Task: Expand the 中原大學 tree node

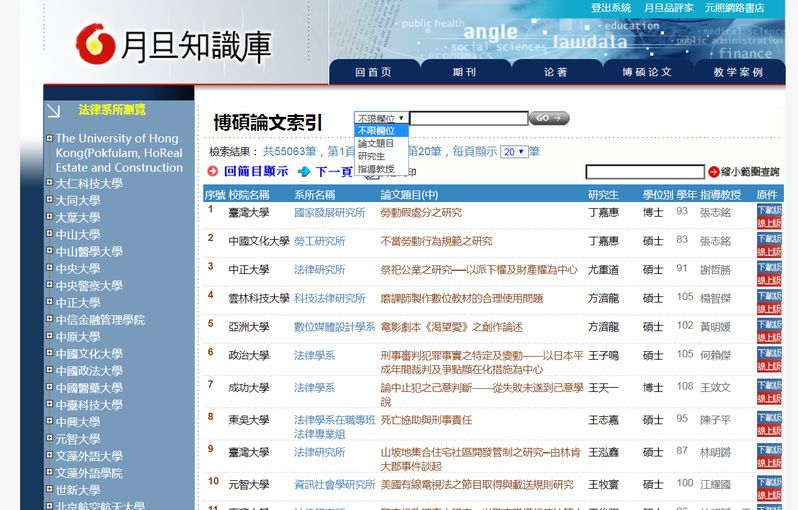Action: (x=49, y=336)
